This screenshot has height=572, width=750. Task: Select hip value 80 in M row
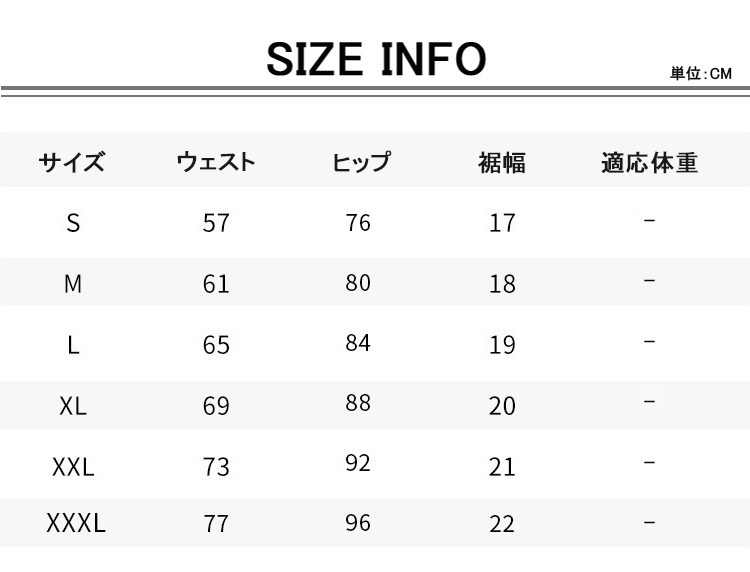[358, 283]
